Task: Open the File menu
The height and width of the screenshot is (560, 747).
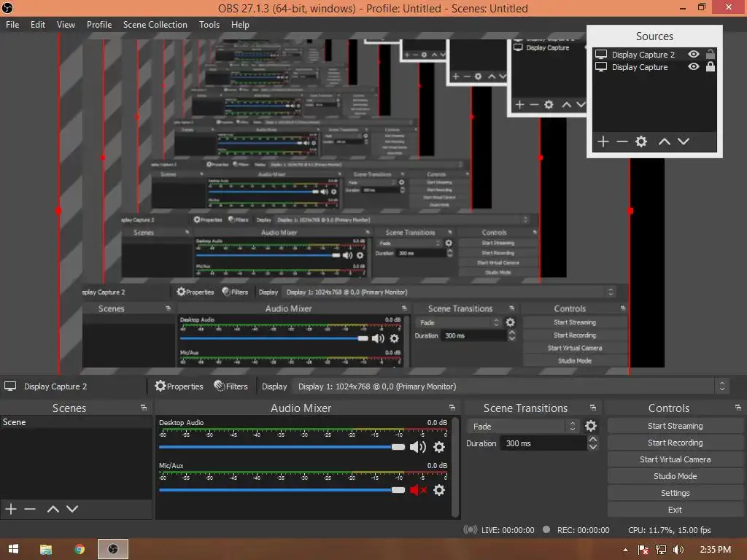Action: [12, 25]
